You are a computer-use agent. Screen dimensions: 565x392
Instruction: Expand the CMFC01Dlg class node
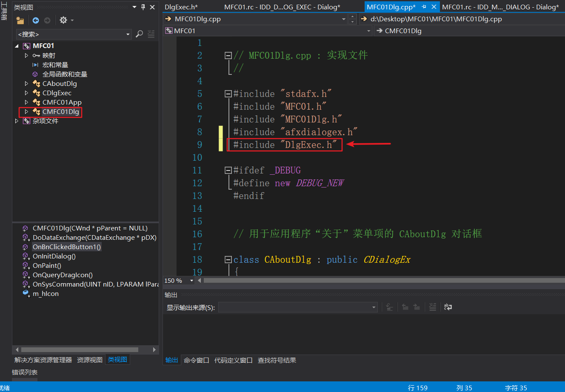26,111
